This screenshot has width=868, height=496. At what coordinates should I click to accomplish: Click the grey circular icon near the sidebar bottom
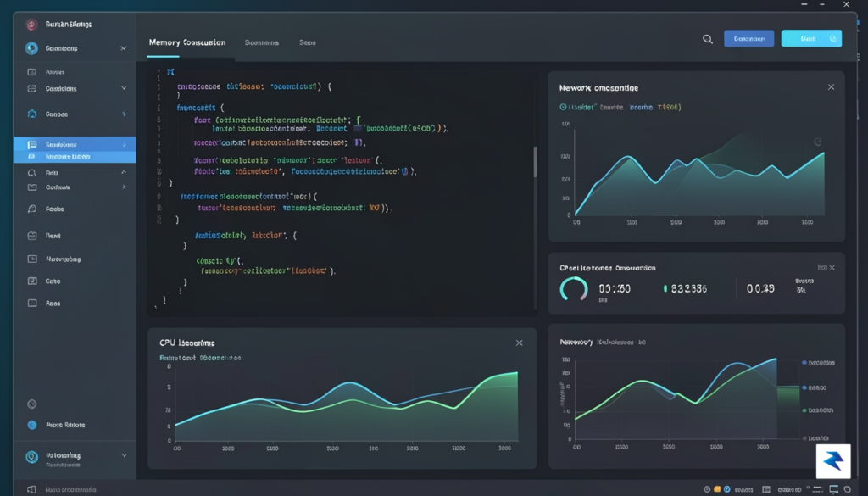[32, 404]
